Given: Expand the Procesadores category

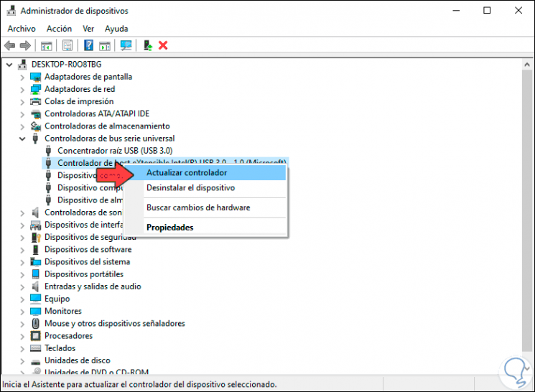Looking at the screenshot, I should 22,337.
